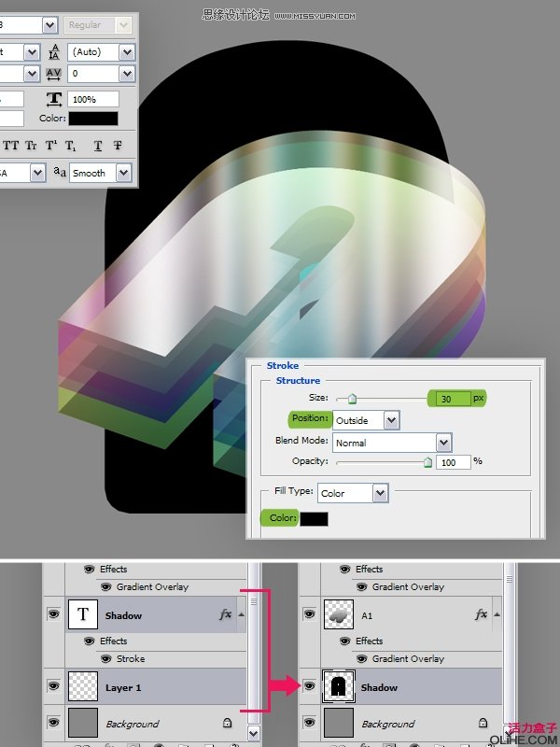
Task: Adjust the Stroke Size slider handle
Action: tap(352, 399)
